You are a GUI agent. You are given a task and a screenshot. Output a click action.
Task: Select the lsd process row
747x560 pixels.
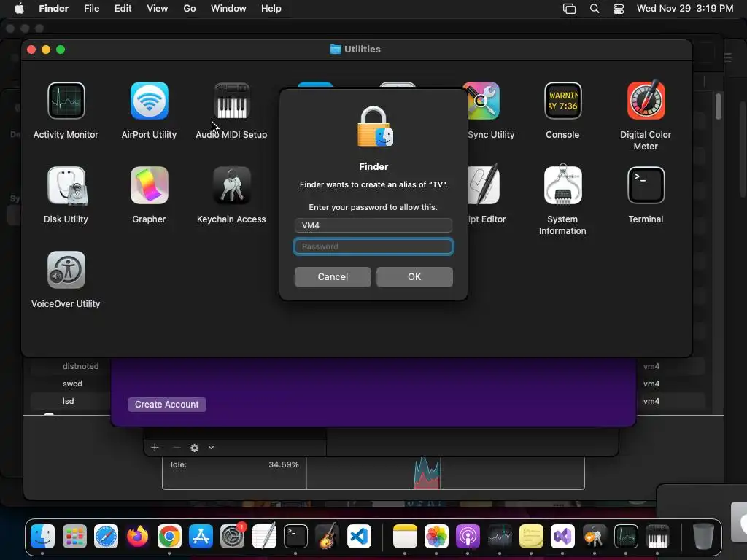68,401
